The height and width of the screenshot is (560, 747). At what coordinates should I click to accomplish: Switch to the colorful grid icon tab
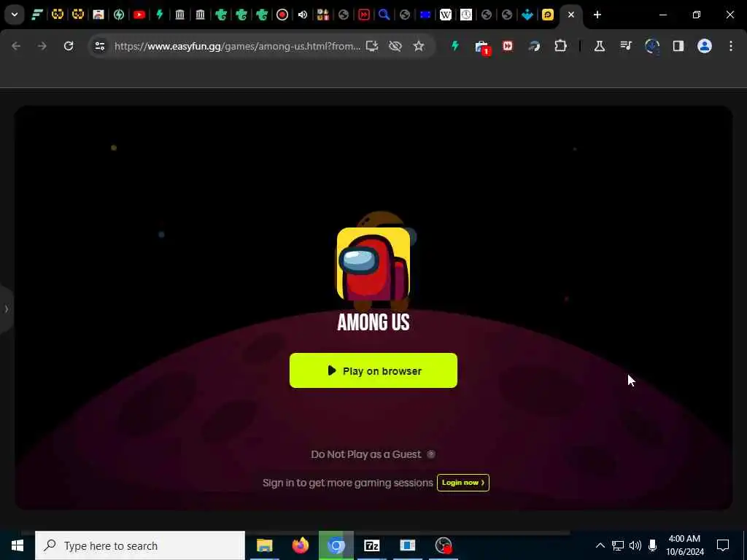tap(323, 15)
